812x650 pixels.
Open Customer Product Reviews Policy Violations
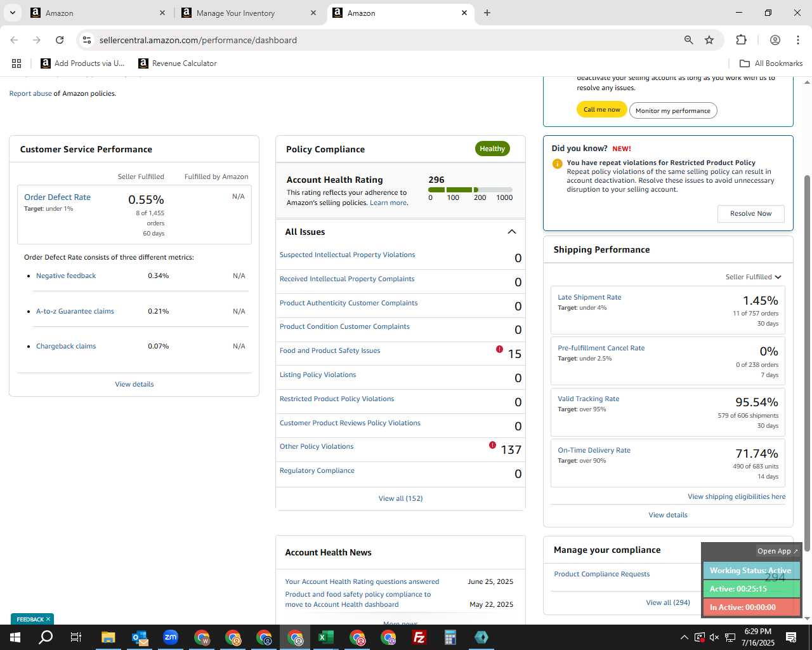[x=350, y=423]
